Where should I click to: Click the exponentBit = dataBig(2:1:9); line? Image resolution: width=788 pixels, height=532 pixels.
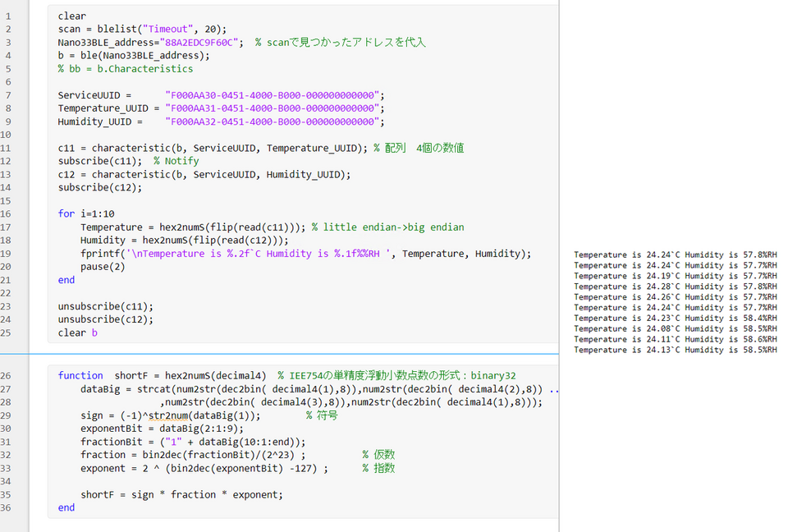pos(162,429)
